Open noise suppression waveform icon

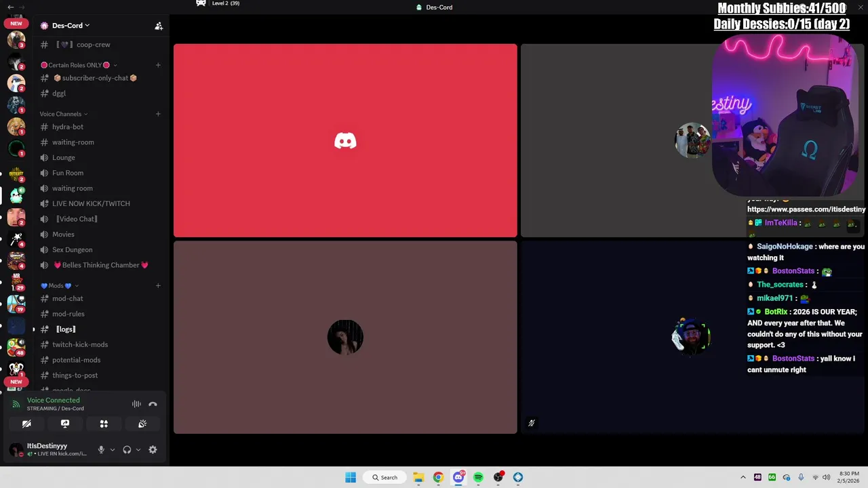[136, 404]
